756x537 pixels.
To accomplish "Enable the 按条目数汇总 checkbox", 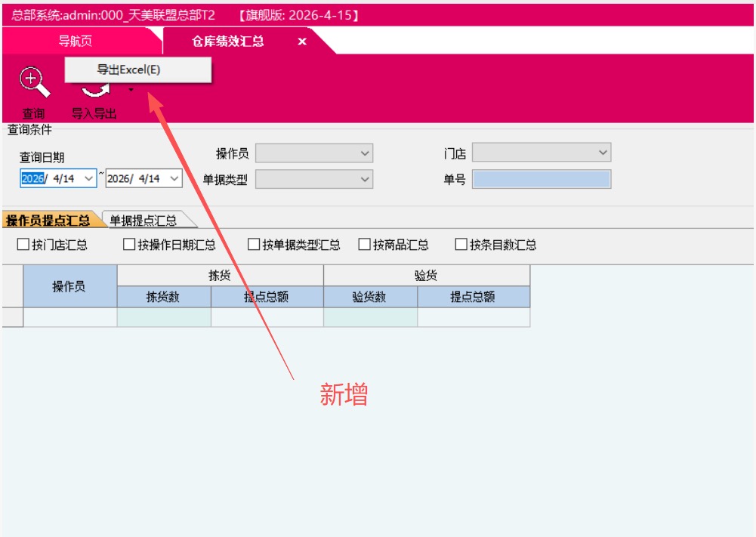I will 461,245.
